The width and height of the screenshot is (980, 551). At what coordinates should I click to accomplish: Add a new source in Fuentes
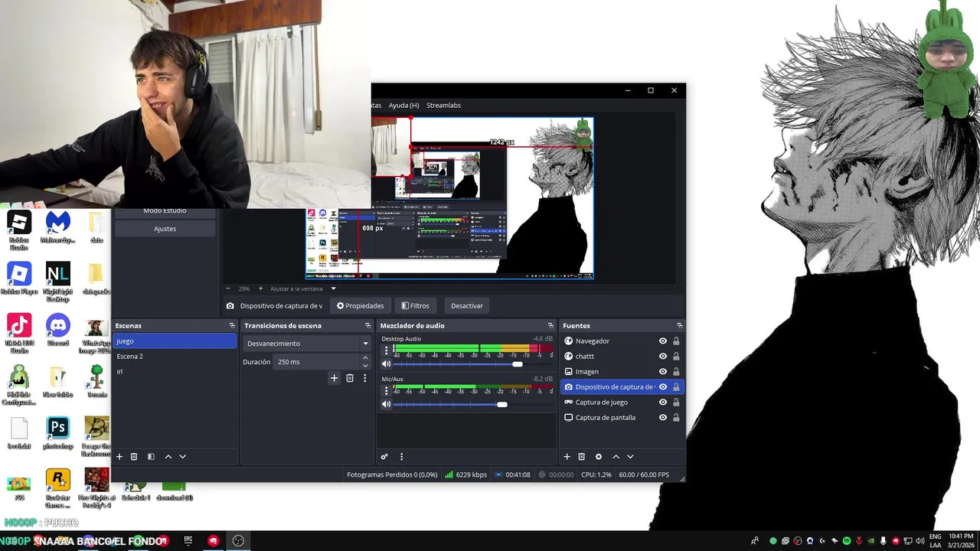(567, 457)
